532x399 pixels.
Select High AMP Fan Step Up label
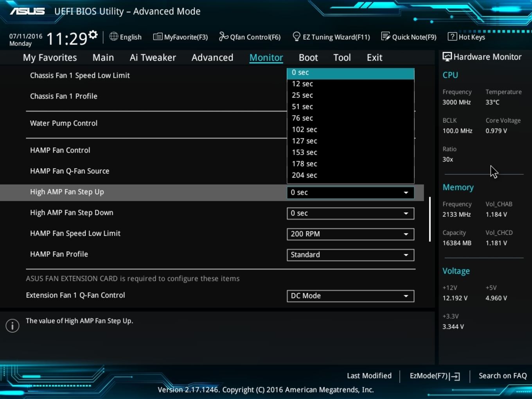point(67,192)
